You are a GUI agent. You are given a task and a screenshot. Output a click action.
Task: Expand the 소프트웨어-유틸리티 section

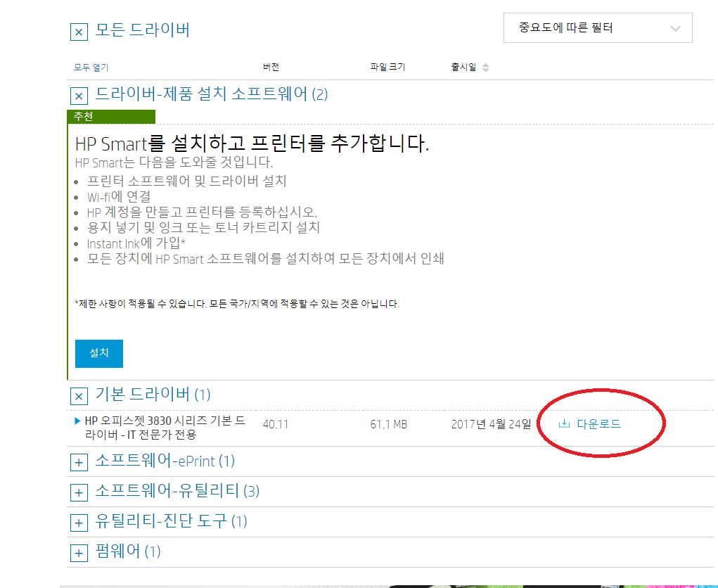[79, 493]
